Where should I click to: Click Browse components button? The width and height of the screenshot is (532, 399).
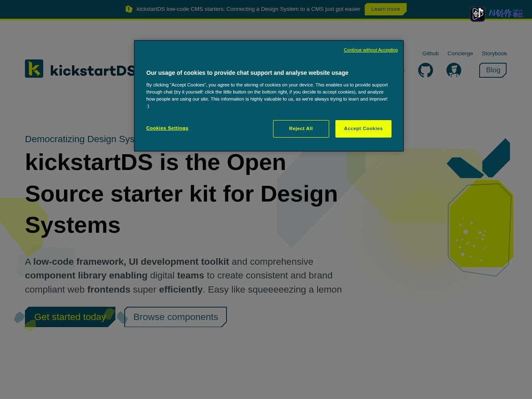[175, 317]
